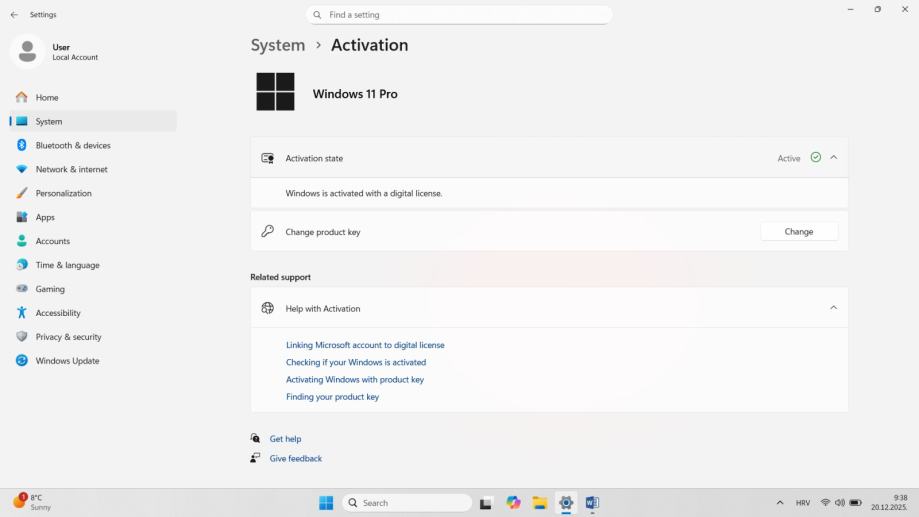Image resolution: width=919 pixels, height=517 pixels.
Task: Click the Privacy & security shield icon
Action: tap(21, 337)
